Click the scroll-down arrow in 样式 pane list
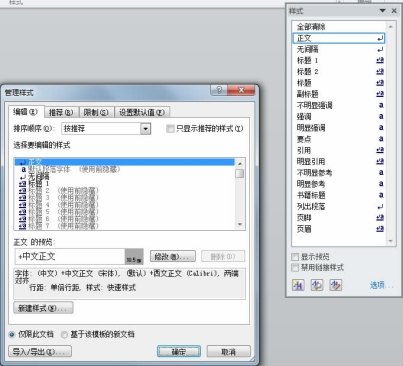 pyautogui.click(x=390, y=241)
